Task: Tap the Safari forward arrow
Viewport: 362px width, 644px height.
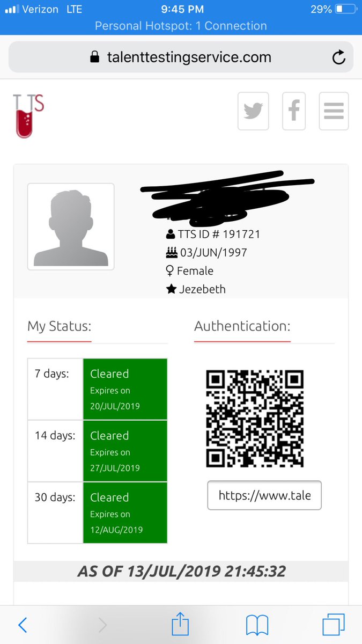Action: point(102,625)
